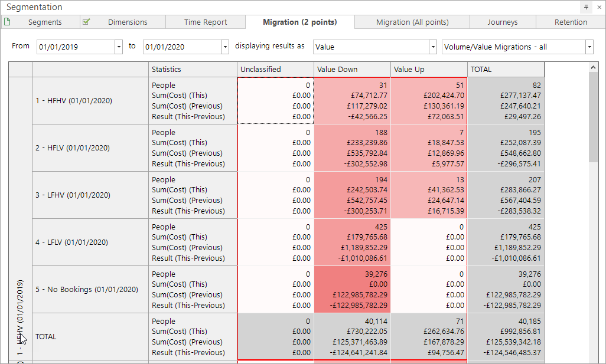Click cell £992,856.81
The image size is (606, 364).
tap(520, 331)
